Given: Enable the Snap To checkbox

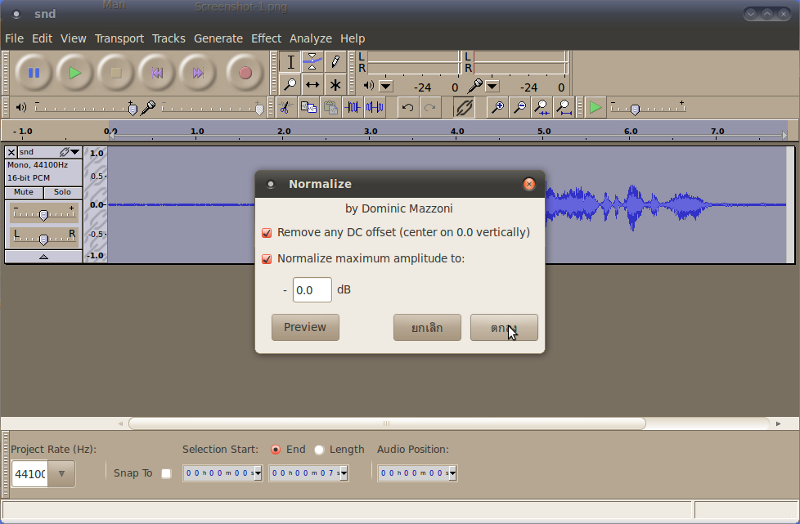Looking at the screenshot, I should pos(166,473).
